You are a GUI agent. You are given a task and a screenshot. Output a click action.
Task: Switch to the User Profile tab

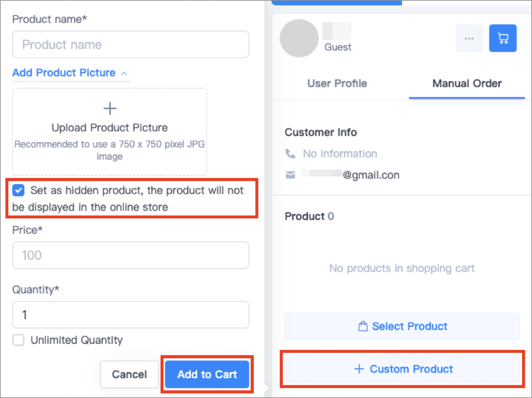tap(337, 83)
